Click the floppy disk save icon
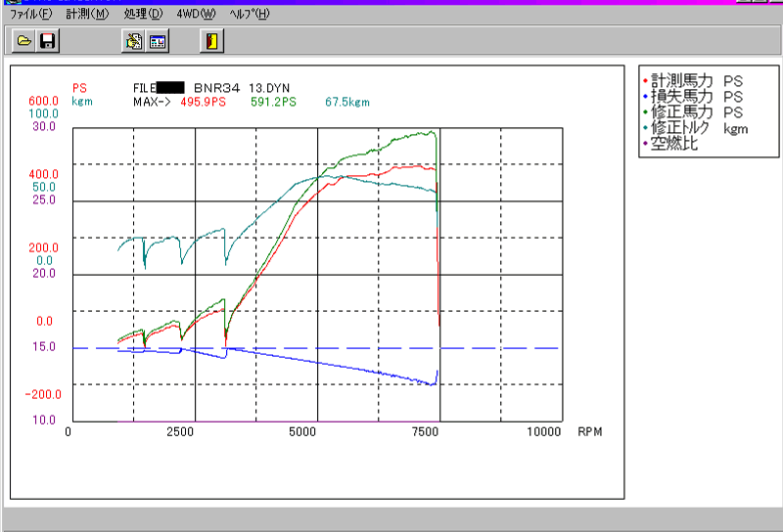783x532 pixels. coord(47,40)
